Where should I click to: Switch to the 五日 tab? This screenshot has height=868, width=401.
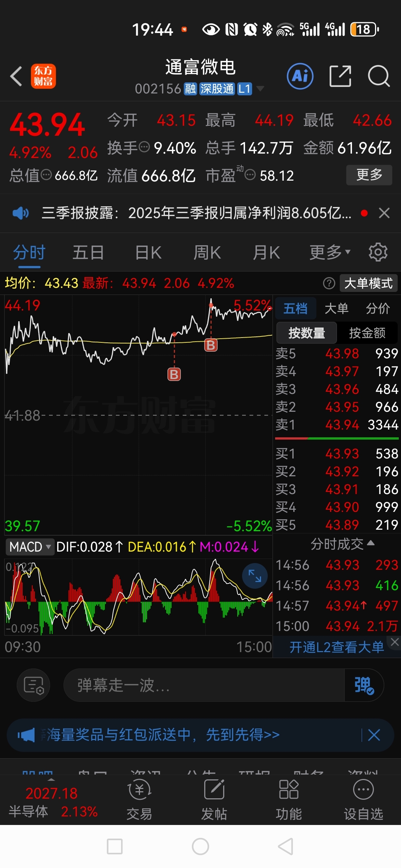88,252
